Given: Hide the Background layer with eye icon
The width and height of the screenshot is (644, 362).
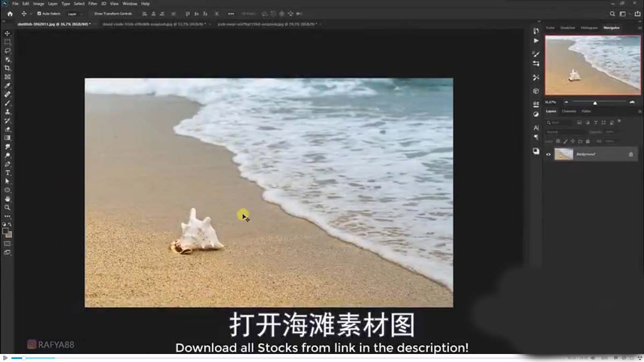Looking at the screenshot, I should (x=548, y=154).
